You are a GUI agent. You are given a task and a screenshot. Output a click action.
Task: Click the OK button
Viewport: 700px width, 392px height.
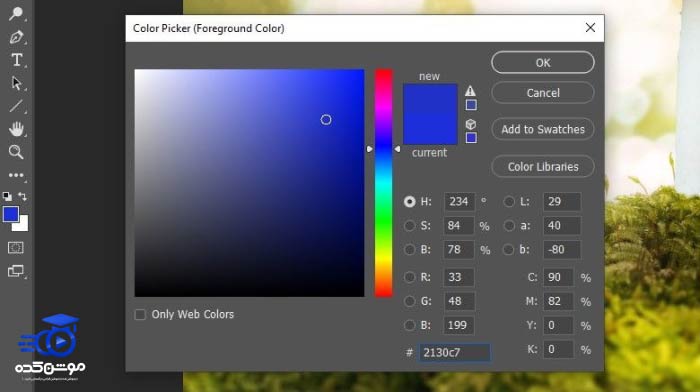pos(543,63)
